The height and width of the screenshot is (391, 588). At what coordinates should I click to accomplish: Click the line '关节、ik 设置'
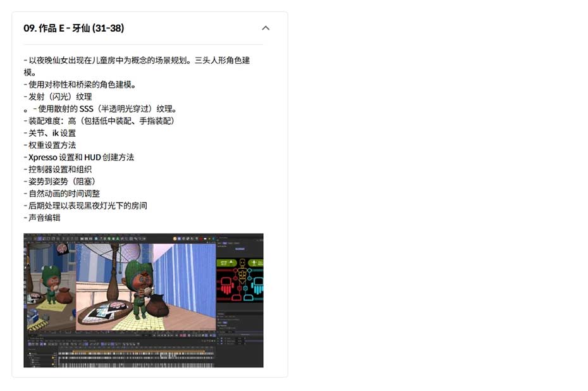pyautogui.click(x=52, y=133)
